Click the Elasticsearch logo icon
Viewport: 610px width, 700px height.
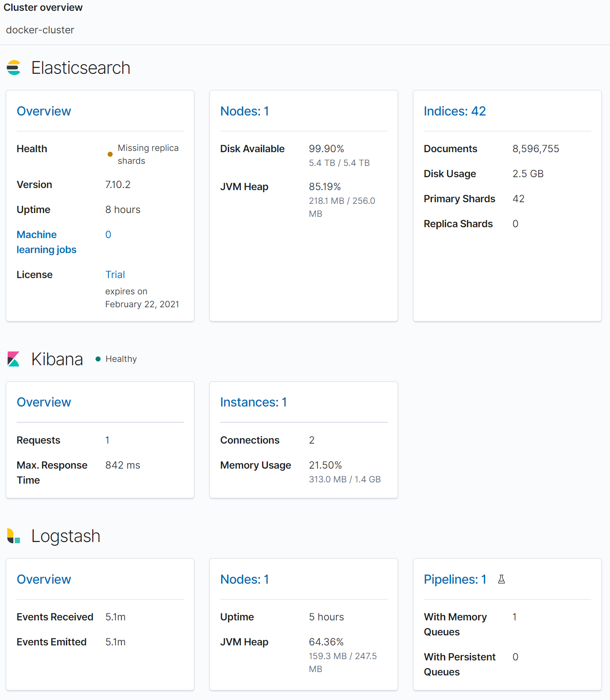click(14, 68)
